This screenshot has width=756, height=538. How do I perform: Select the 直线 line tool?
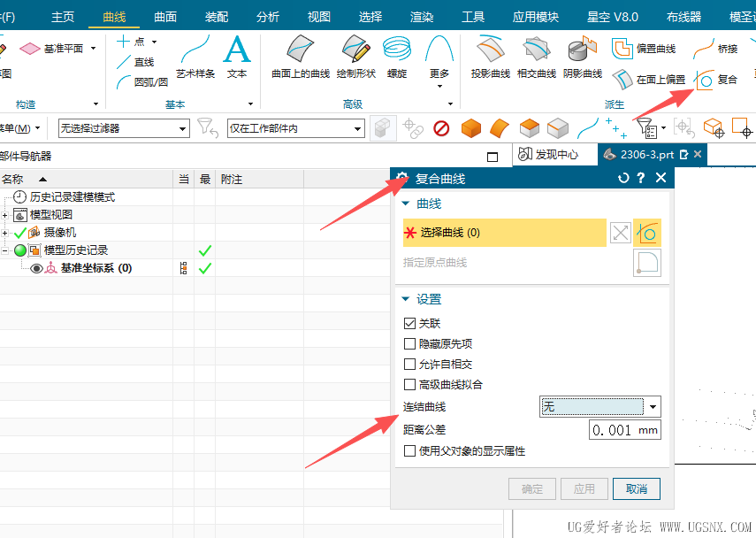pos(135,62)
